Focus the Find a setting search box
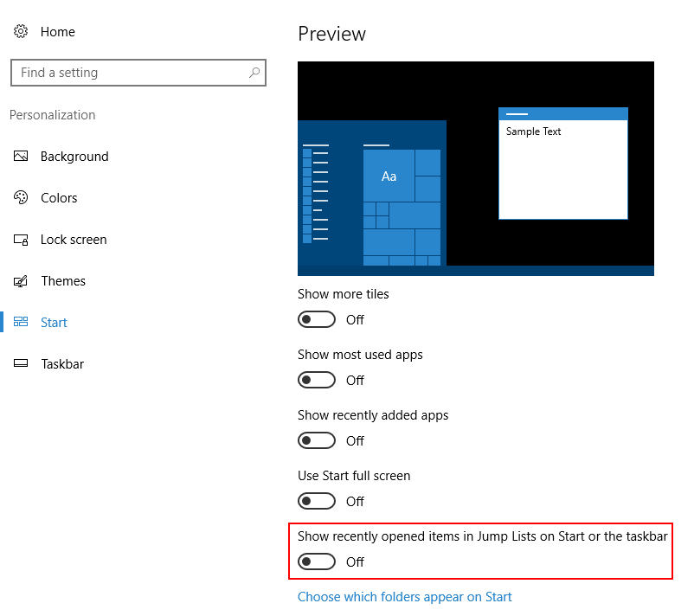Viewport: 694px width, 616px height. coord(138,73)
